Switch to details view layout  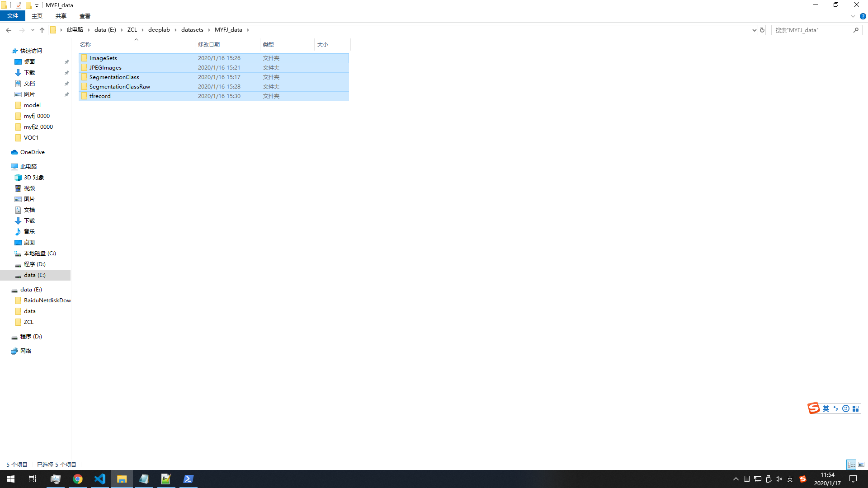pyautogui.click(x=851, y=465)
